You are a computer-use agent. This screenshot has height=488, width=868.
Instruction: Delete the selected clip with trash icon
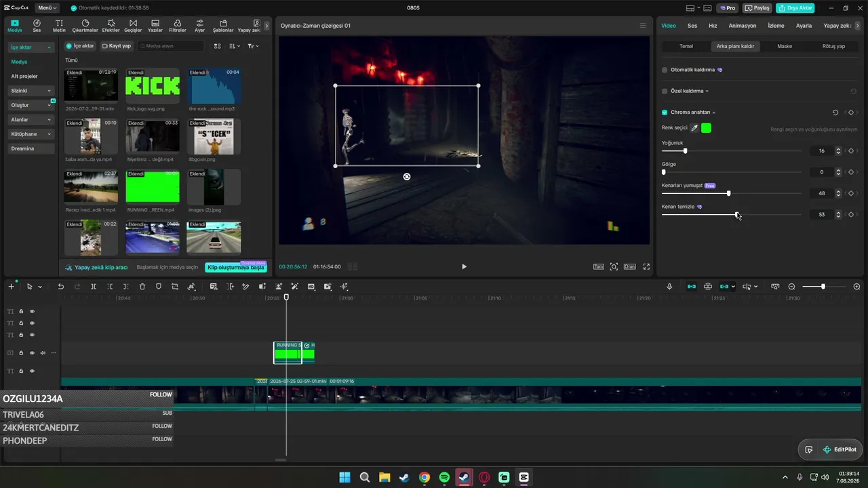[142, 287]
